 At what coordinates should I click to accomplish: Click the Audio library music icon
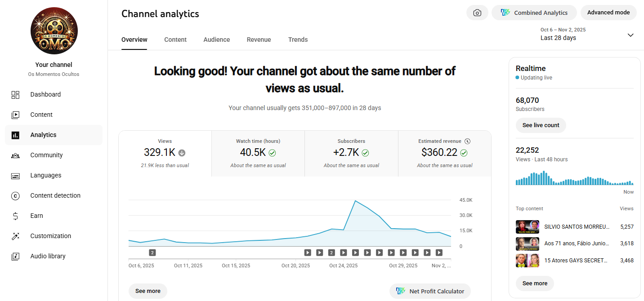click(15, 257)
